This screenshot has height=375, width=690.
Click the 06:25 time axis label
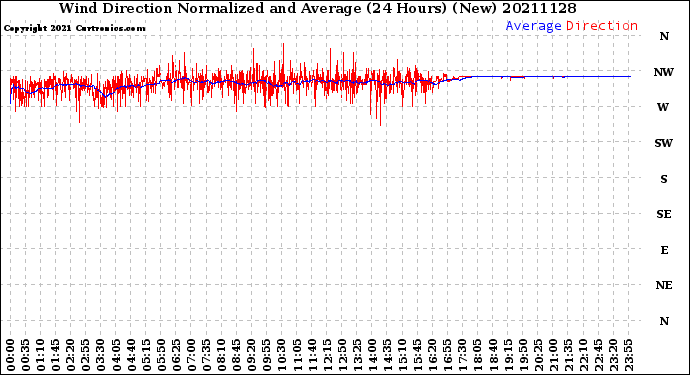176,356
